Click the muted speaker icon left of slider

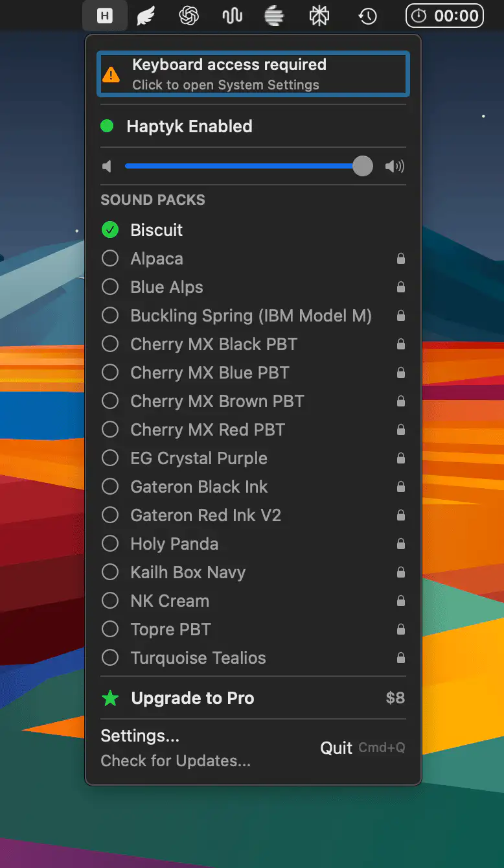pyautogui.click(x=108, y=167)
